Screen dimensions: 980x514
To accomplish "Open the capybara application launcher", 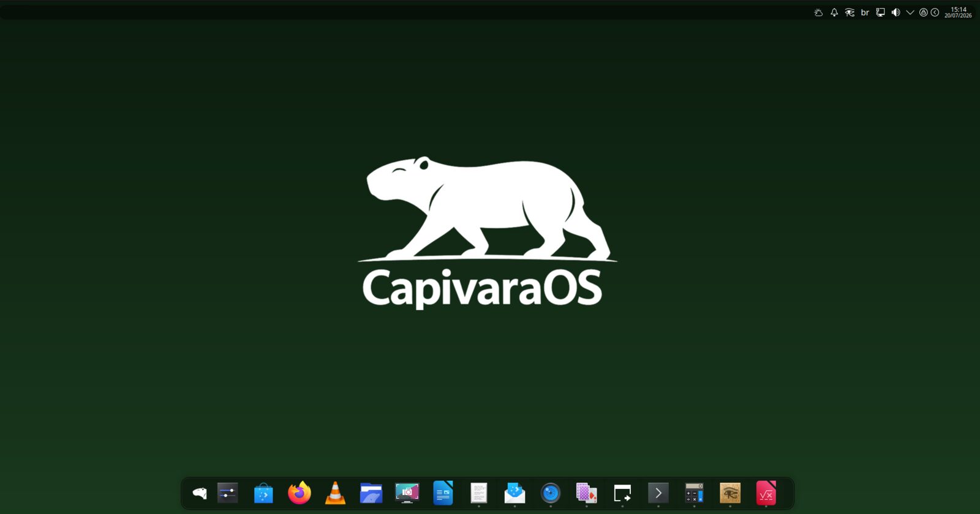I will click(200, 493).
